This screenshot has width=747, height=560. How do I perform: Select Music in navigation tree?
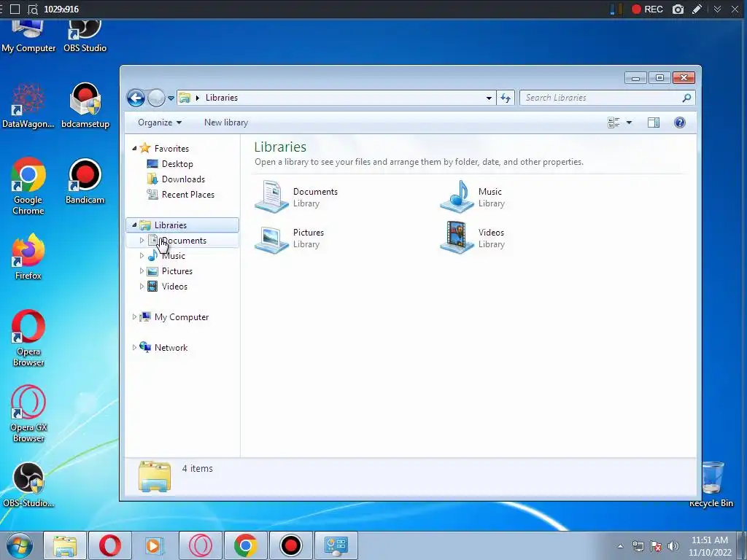coord(174,256)
